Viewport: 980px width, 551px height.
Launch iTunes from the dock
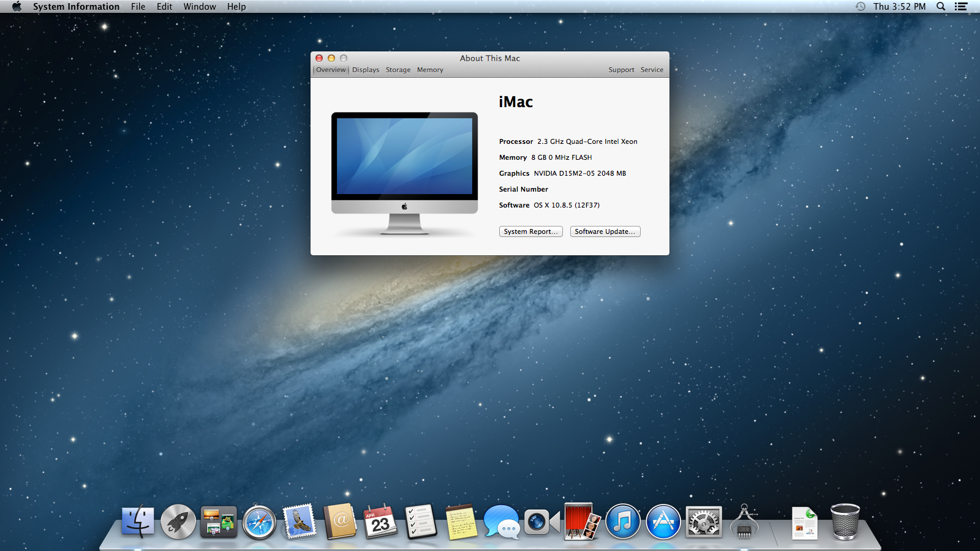point(623,522)
